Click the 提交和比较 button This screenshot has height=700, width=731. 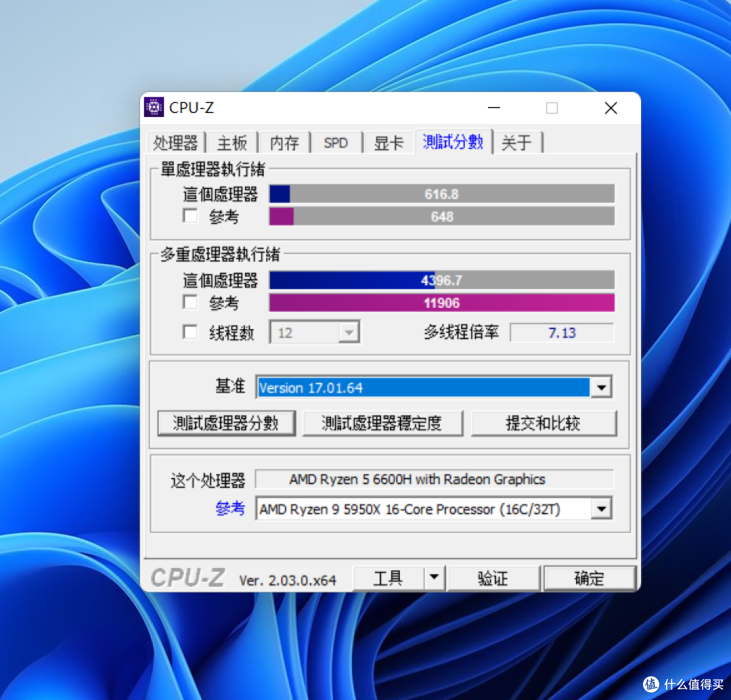544,423
